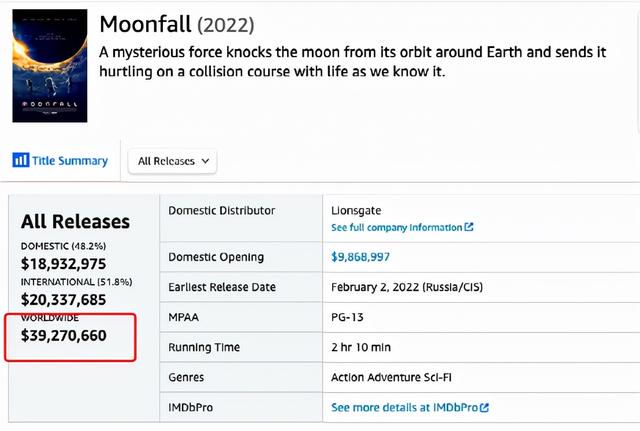Click the external link icon next to IMDbPro details

point(484,407)
